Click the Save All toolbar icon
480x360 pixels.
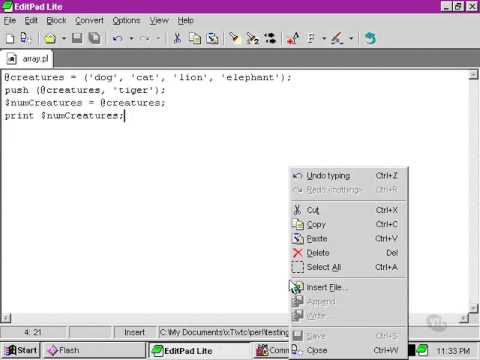pos(95,39)
